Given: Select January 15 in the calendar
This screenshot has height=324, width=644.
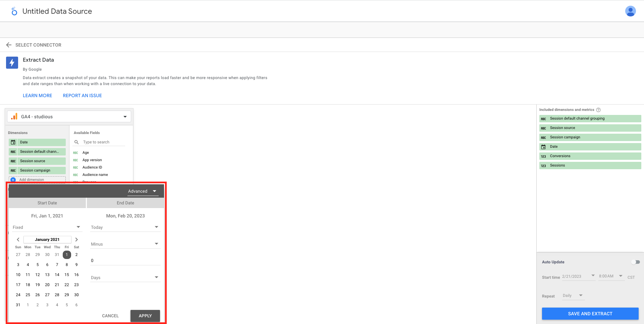Looking at the screenshot, I should tap(67, 275).
